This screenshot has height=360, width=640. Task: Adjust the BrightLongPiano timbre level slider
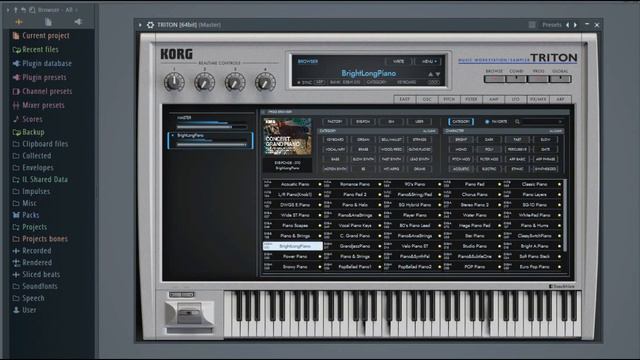coord(212,144)
